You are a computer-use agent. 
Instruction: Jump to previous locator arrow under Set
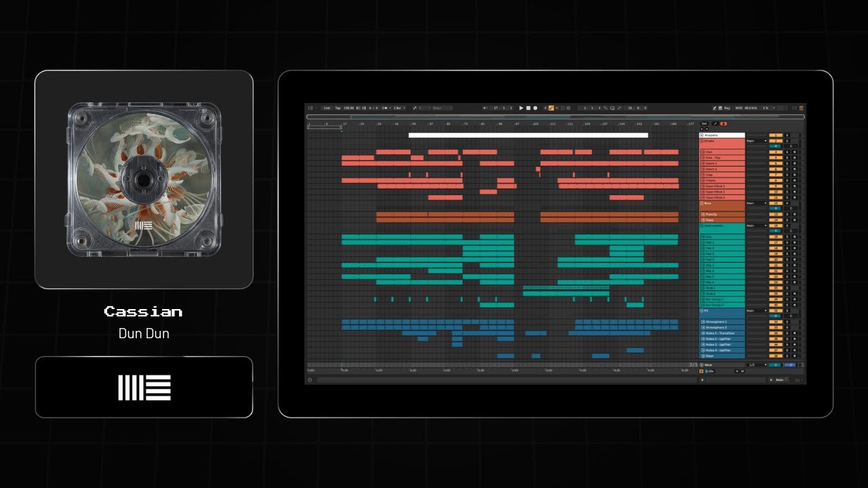(x=702, y=129)
